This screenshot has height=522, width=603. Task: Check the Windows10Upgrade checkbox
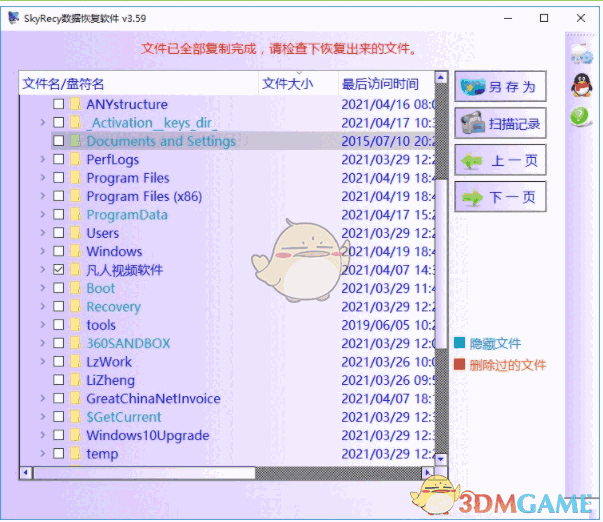click(x=58, y=435)
